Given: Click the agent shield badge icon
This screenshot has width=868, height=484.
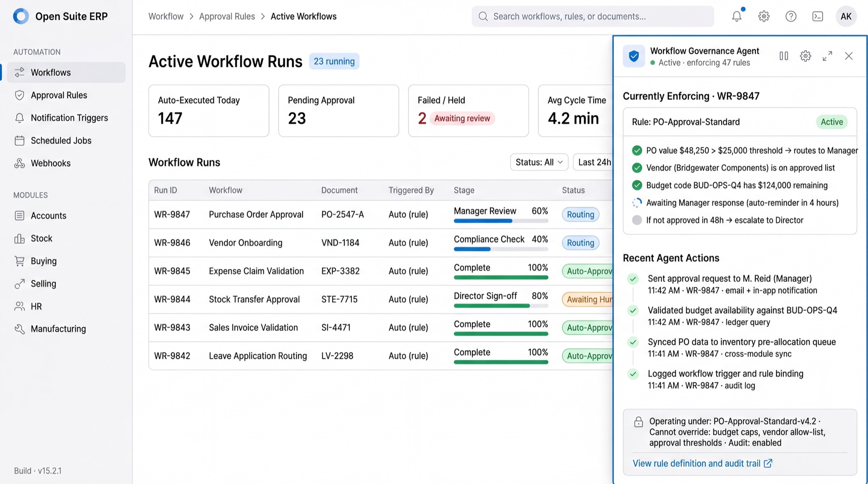Looking at the screenshot, I should (634, 56).
